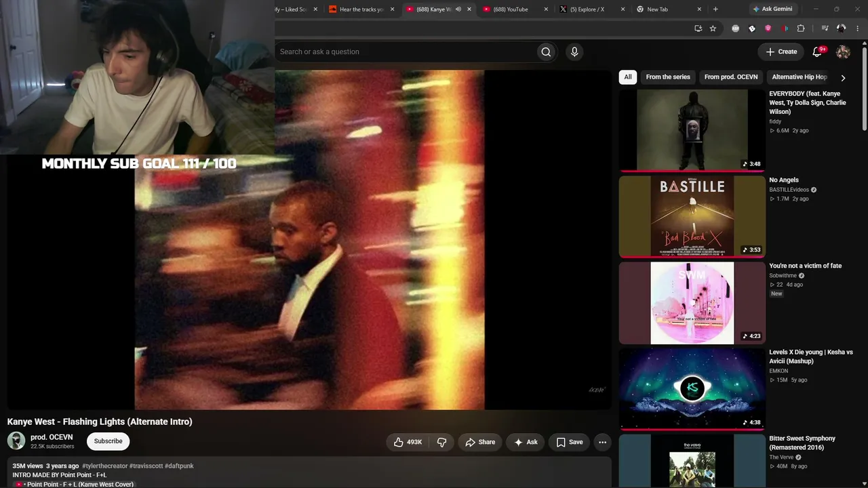
Task: Click the No Angels video title
Action: 784,180
